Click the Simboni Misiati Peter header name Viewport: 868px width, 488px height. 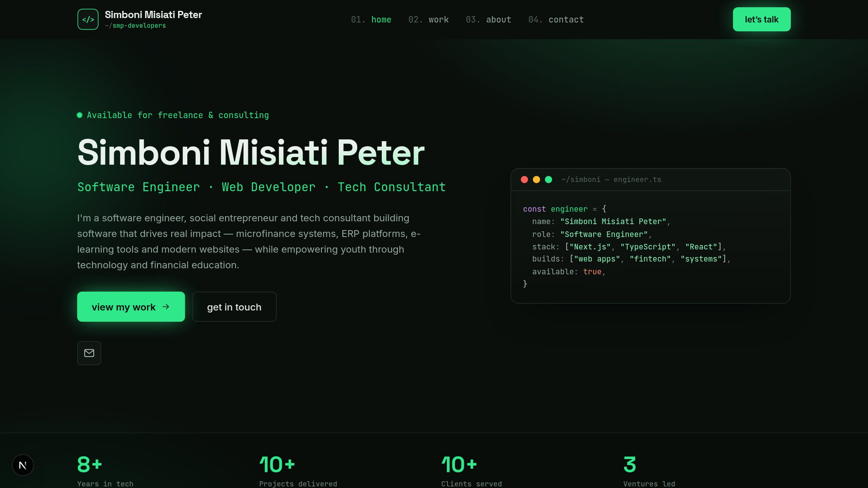pos(154,15)
